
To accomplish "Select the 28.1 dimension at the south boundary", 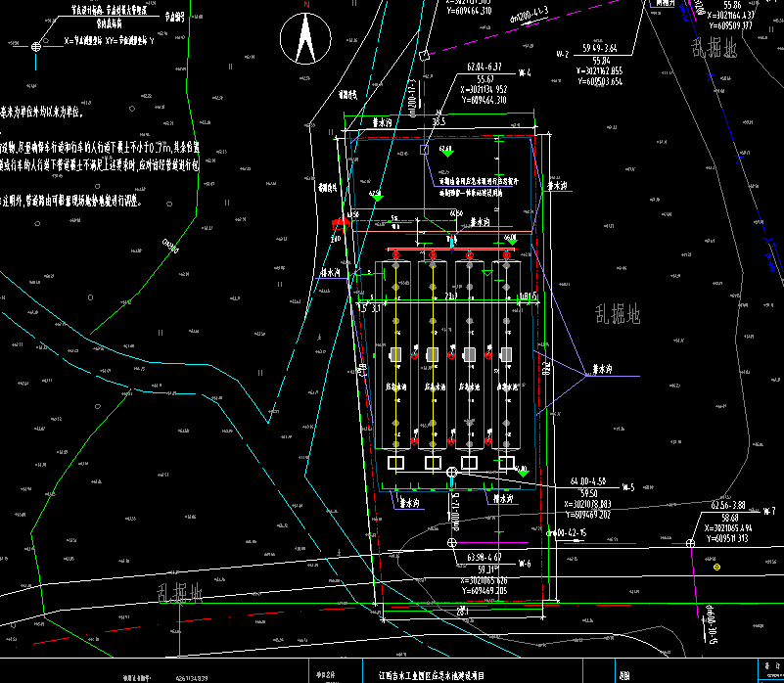I will pos(463,612).
